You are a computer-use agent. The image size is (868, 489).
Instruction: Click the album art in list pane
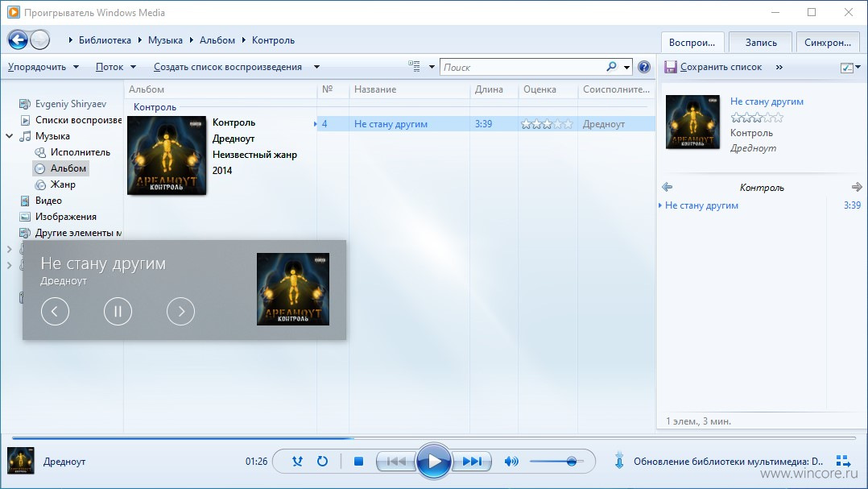(x=692, y=122)
